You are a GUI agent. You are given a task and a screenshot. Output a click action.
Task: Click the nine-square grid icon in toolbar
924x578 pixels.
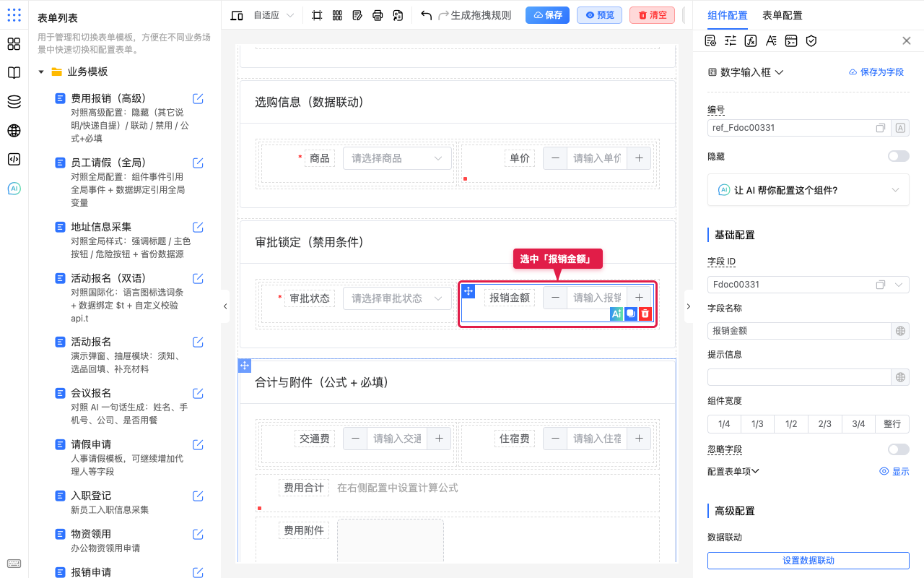[x=337, y=15]
